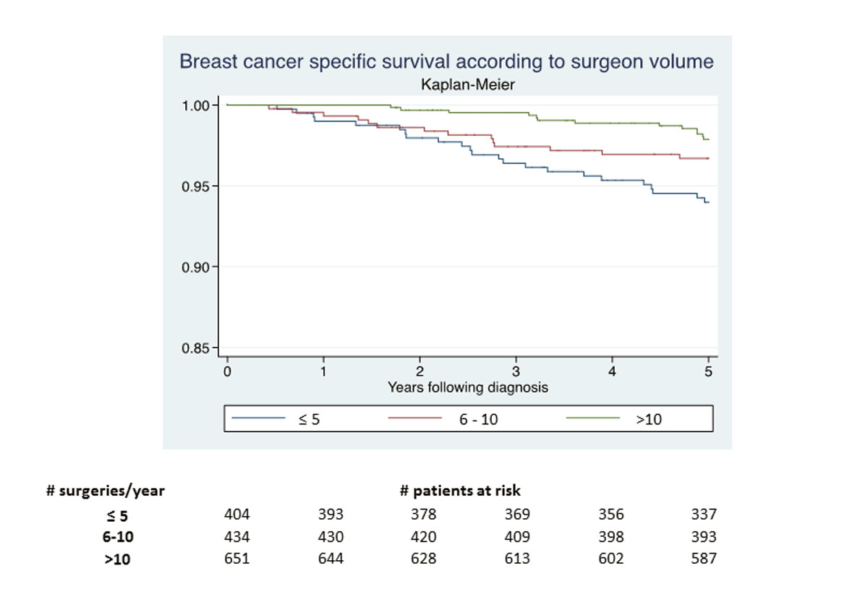
Task: Select the value 651 in the table
Action: [x=237, y=558]
